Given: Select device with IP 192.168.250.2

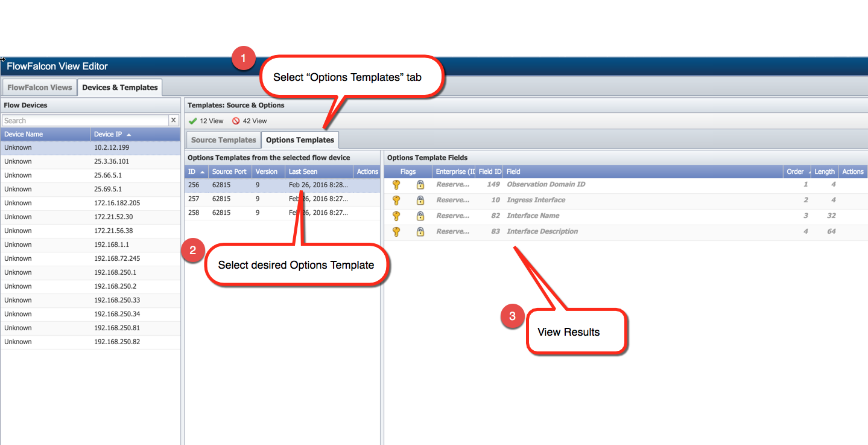Looking at the screenshot, I should coord(90,286).
